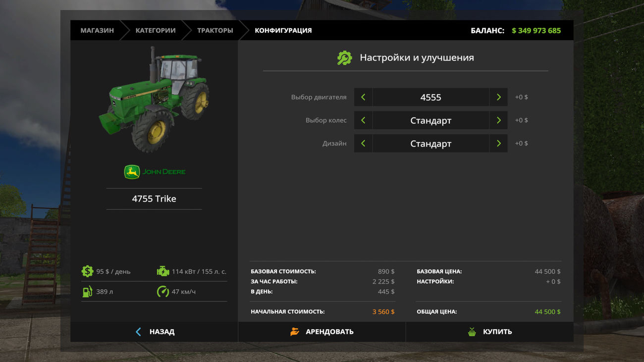The width and height of the screenshot is (644, 362).
Task: Click КУПИТЬ to buy the tractor
Action: 490,332
